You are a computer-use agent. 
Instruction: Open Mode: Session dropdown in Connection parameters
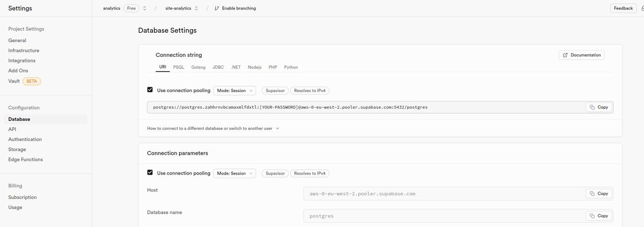234,173
